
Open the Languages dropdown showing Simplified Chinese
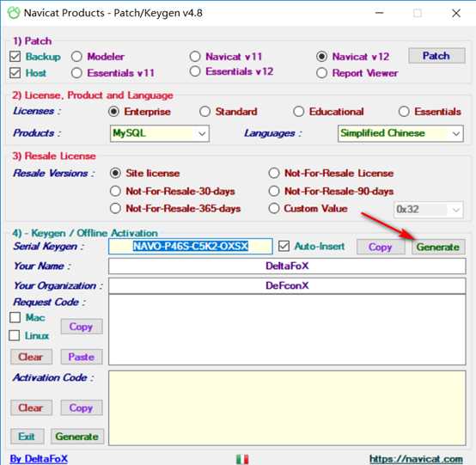click(400, 133)
